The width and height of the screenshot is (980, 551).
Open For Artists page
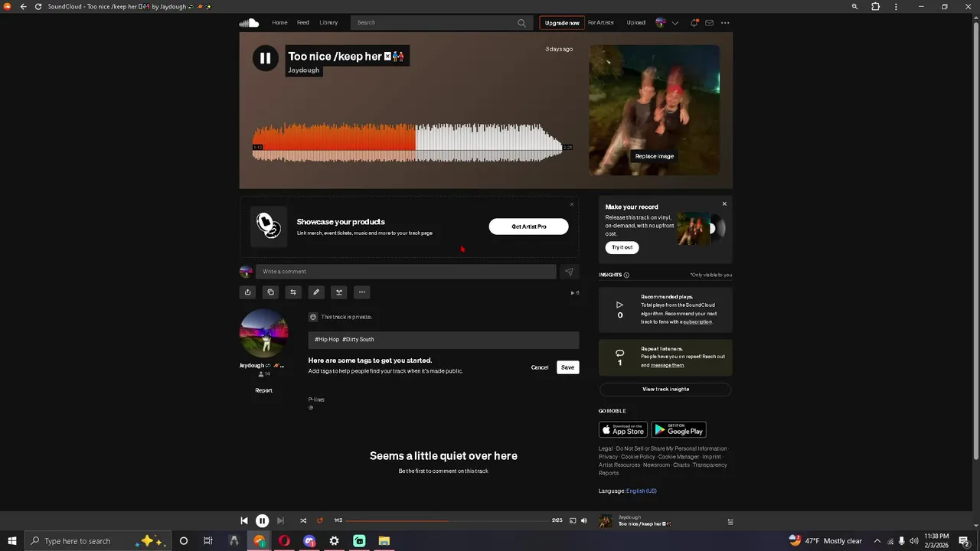point(601,23)
